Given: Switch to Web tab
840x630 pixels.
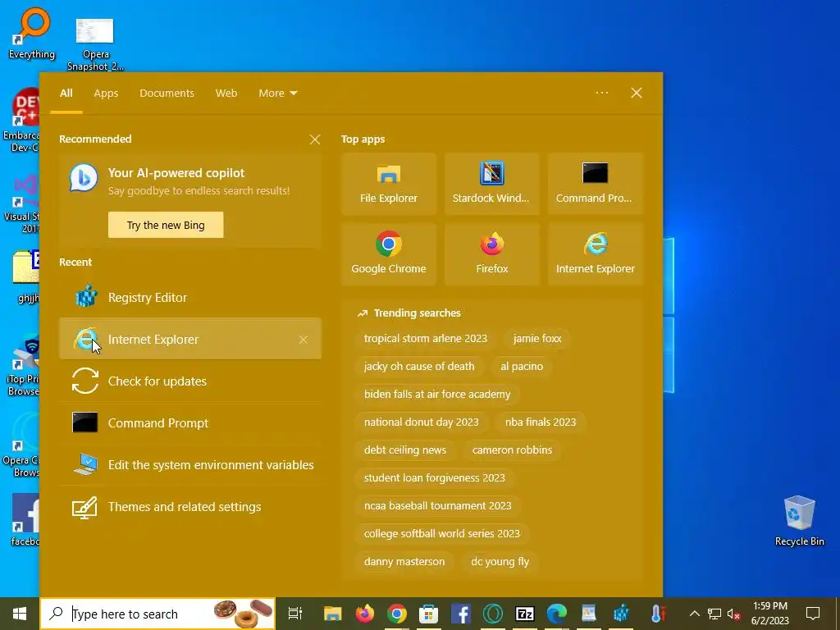Looking at the screenshot, I should (226, 94).
